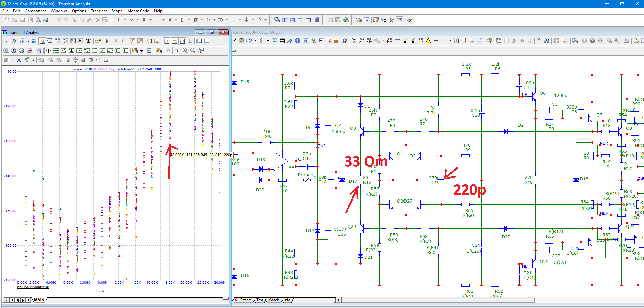This screenshot has width=644, height=308.
Task: Click the Zoom Out magnifier in analysis window
Action: tap(193, 50)
